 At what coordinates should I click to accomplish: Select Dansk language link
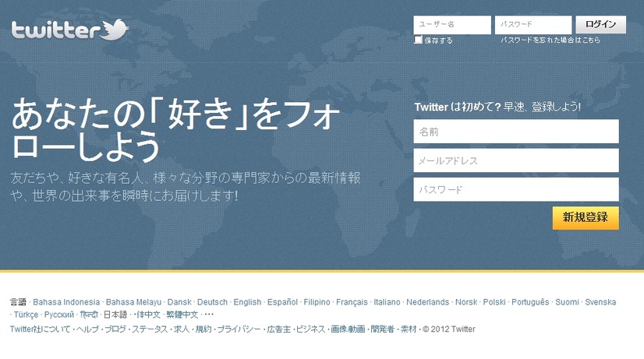[x=179, y=302]
